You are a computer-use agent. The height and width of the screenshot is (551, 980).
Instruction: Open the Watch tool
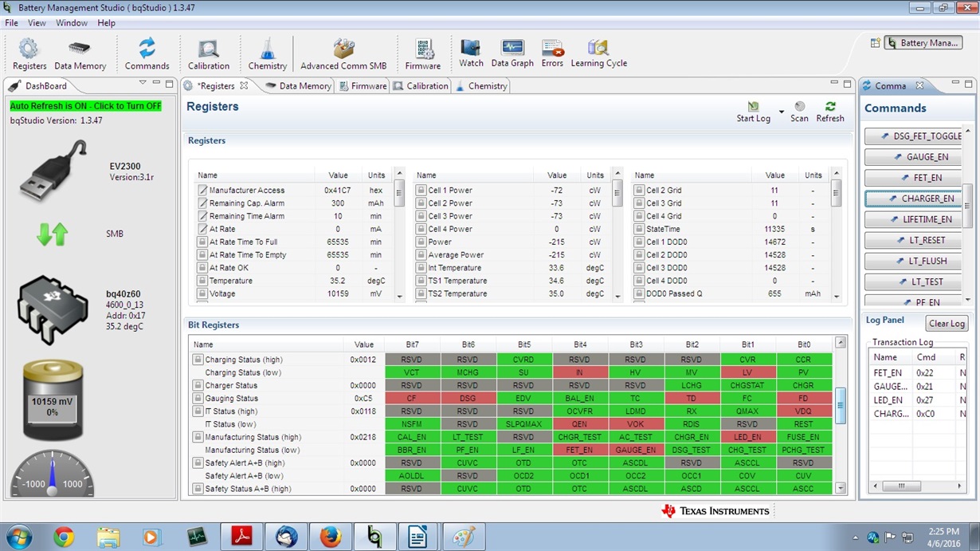tap(471, 53)
